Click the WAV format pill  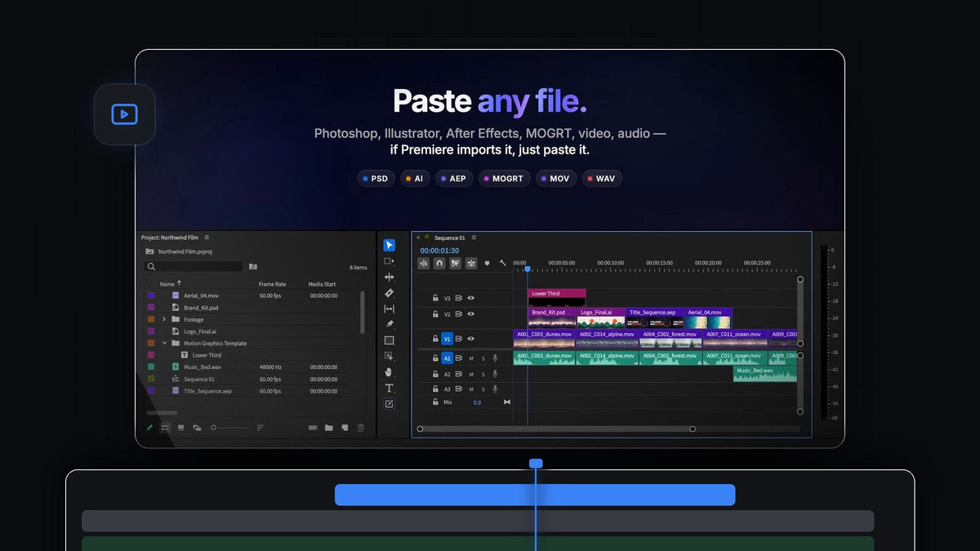click(x=602, y=178)
